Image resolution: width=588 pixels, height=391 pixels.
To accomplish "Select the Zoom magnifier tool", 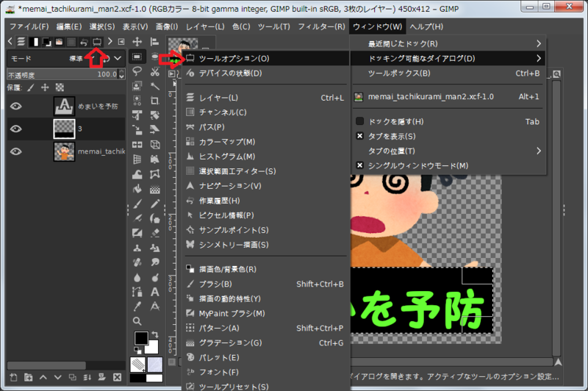I will pos(137,321).
